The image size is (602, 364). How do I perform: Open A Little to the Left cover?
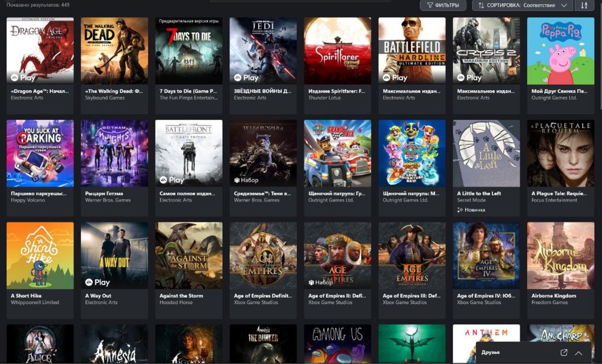click(x=486, y=153)
